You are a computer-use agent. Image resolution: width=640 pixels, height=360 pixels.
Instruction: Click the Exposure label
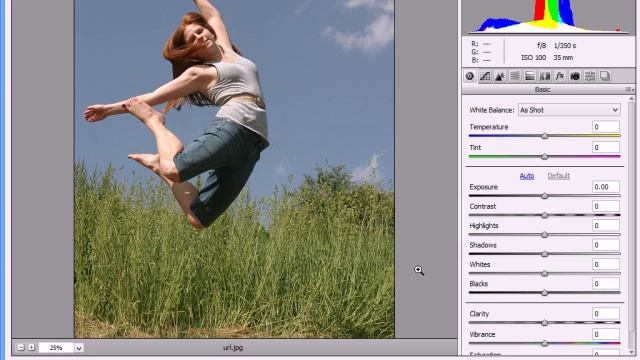[x=483, y=187]
